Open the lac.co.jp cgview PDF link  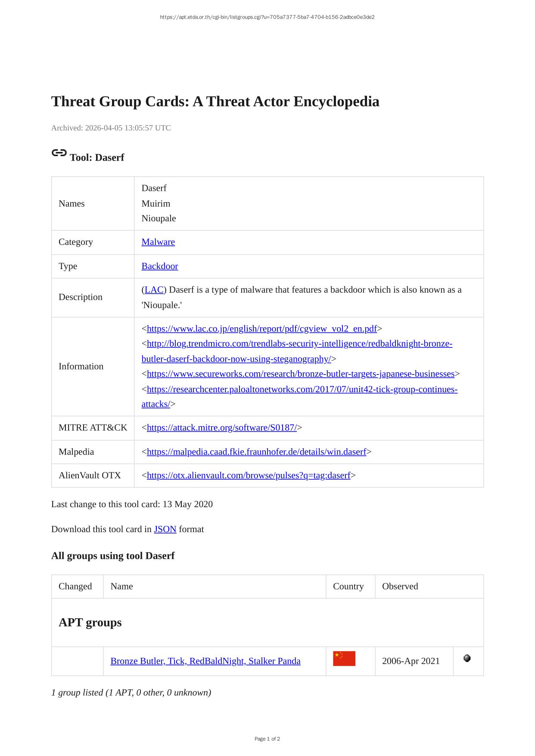coord(261,329)
